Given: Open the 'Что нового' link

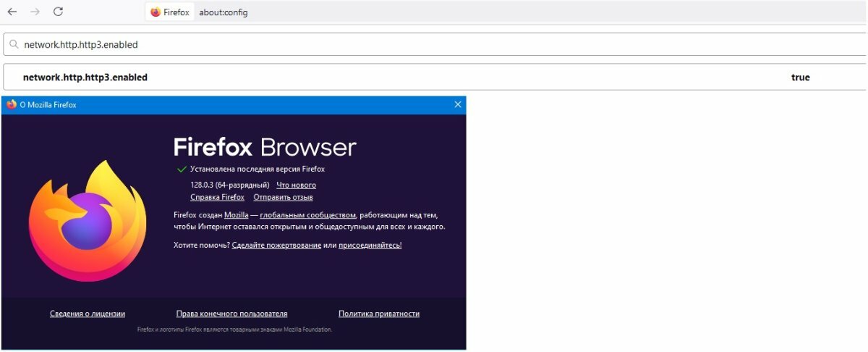Looking at the screenshot, I should click(296, 185).
